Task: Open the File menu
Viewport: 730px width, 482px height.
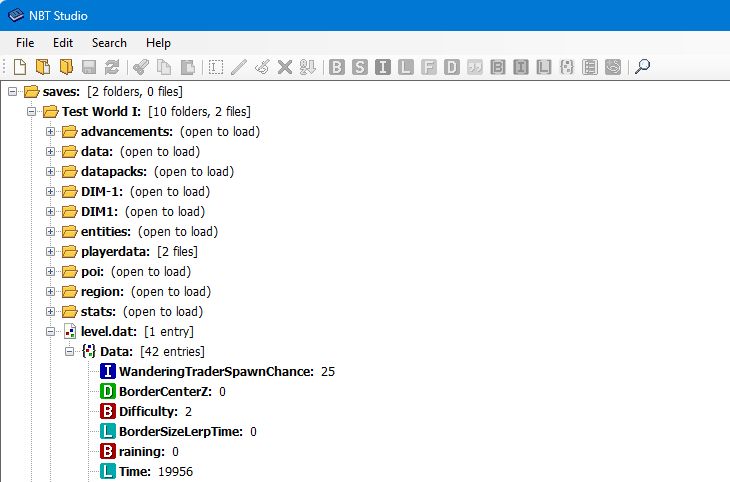Action: point(25,43)
